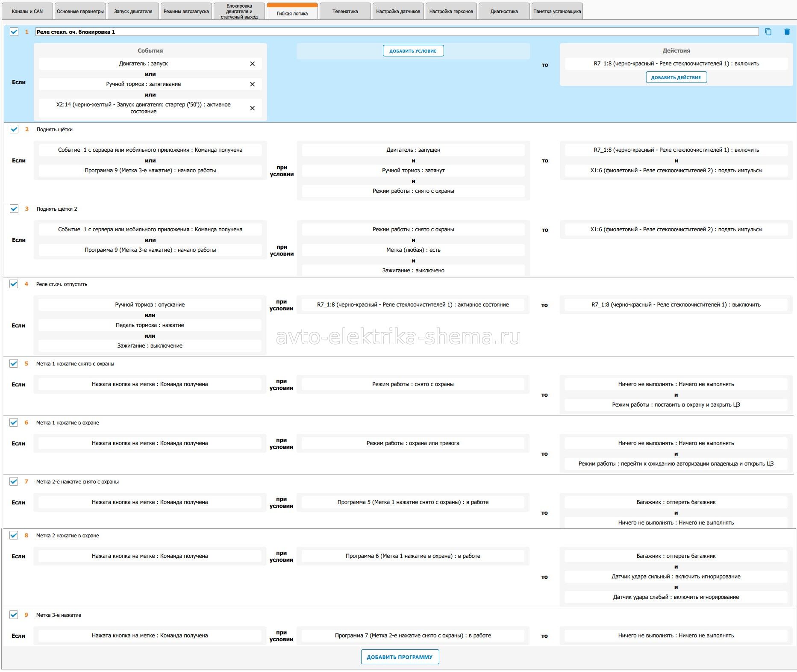The width and height of the screenshot is (797, 672).
Task: Copy program 1 using the duplicate icon
Action: 768,32
